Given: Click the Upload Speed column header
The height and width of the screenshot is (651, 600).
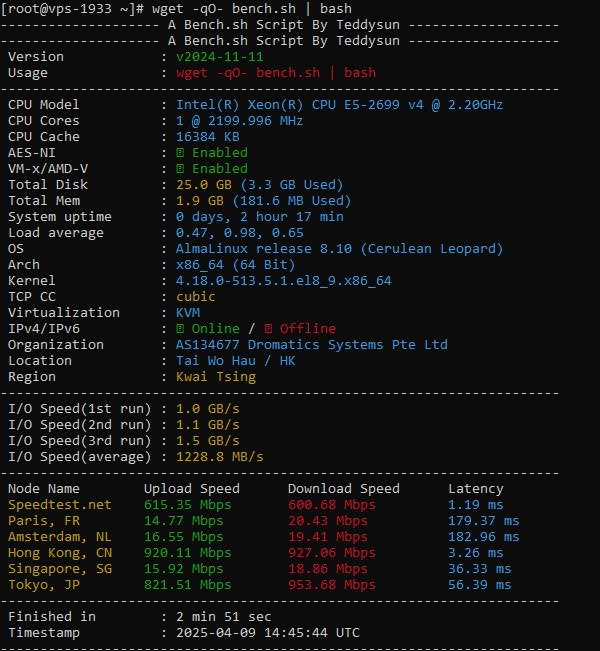Looking at the screenshot, I should click(192, 489).
